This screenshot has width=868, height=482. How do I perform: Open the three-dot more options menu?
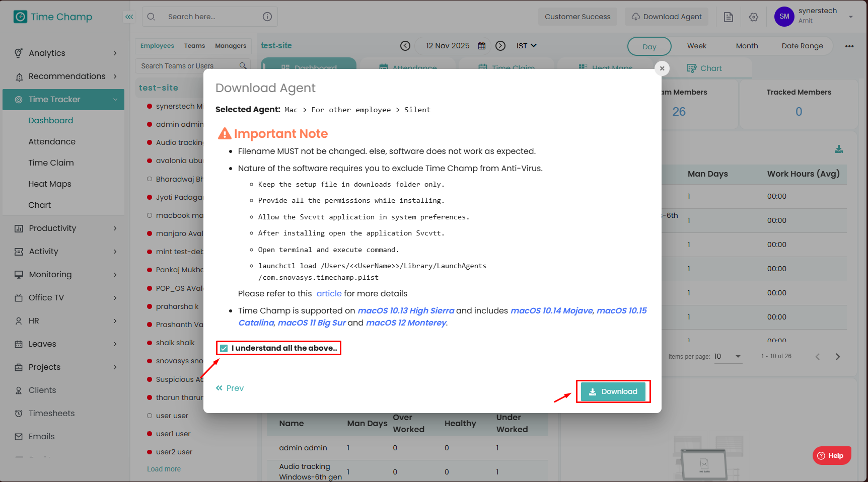click(x=849, y=46)
